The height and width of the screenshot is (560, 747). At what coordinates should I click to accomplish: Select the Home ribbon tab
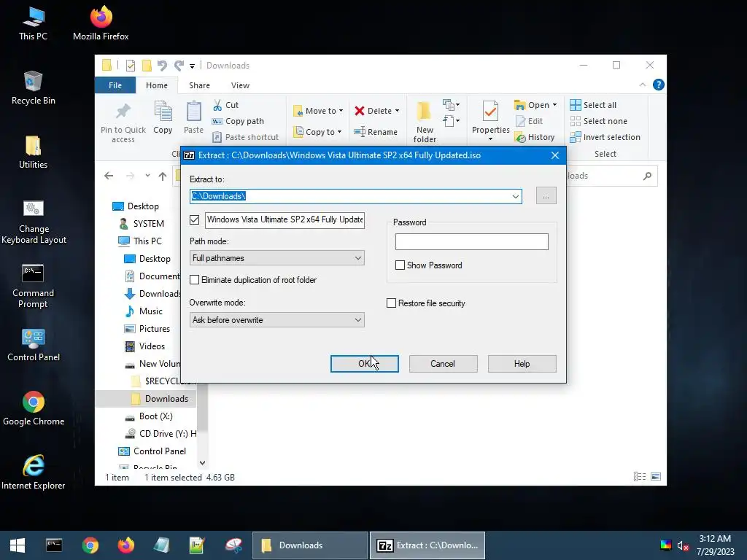157,85
